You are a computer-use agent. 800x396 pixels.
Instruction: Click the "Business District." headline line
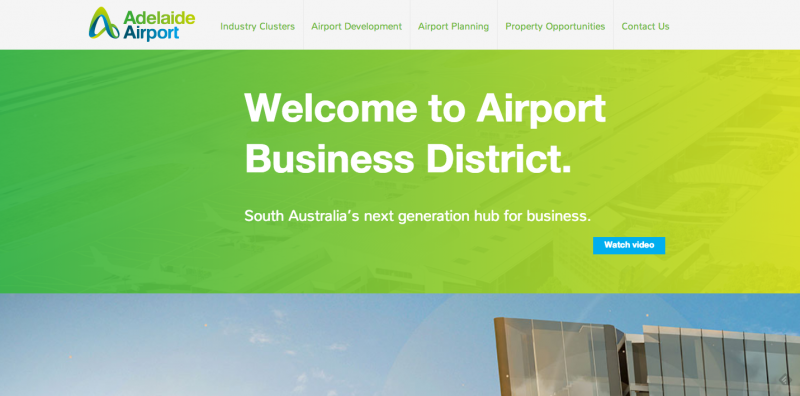(x=408, y=158)
